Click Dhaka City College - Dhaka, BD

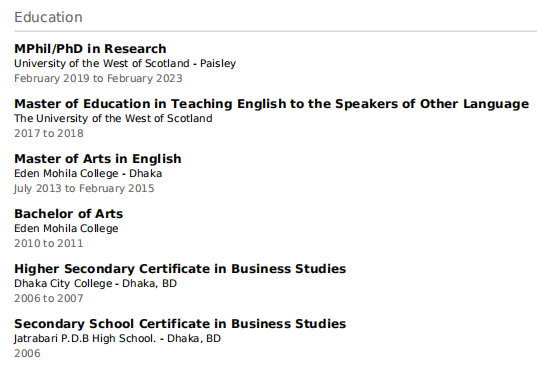click(x=96, y=284)
